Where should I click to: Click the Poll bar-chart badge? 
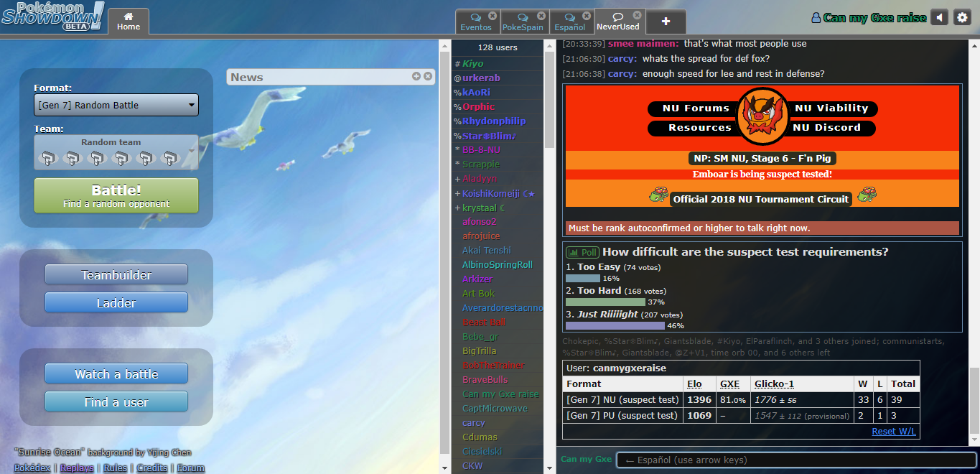point(582,252)
